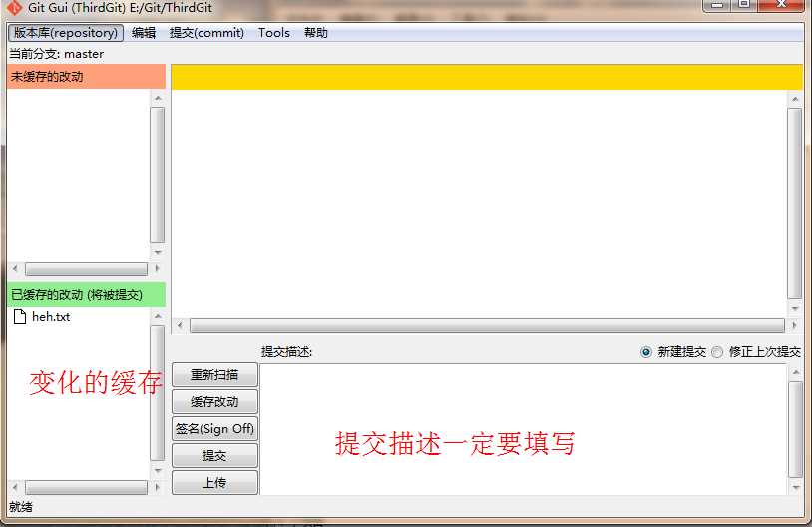Click the 就绪 status bar text
This screenshot has height=527, width=812.
(21, 507)
